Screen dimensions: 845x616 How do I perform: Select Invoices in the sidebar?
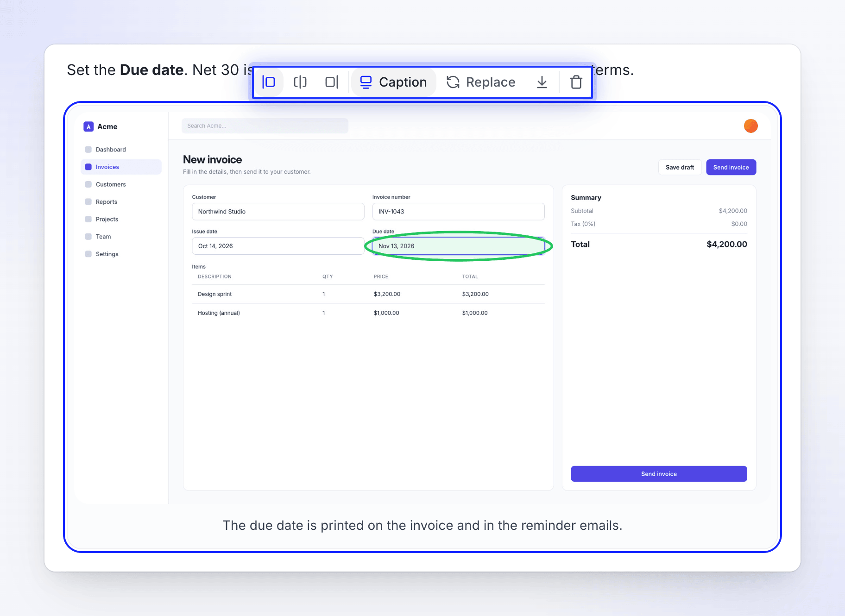[x=121, y=167]
